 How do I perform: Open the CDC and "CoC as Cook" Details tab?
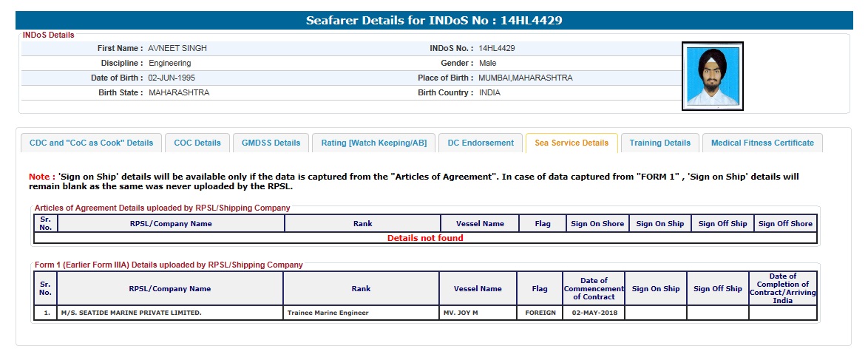pos(92,143)
